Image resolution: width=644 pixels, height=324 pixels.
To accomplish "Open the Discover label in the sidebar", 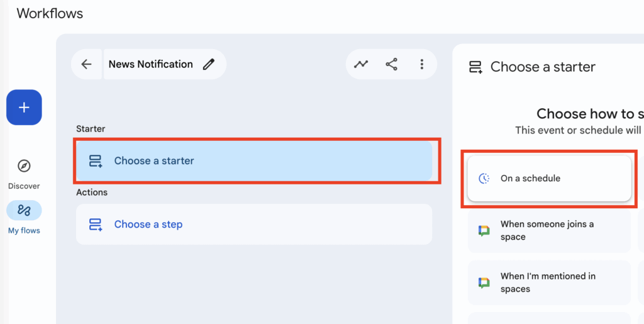I will click(24, 186).
